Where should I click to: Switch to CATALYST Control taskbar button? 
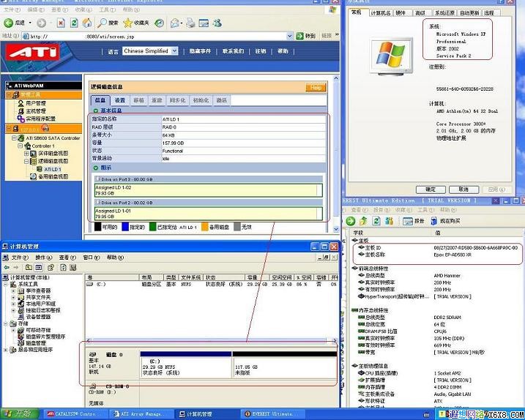[75, 414]
